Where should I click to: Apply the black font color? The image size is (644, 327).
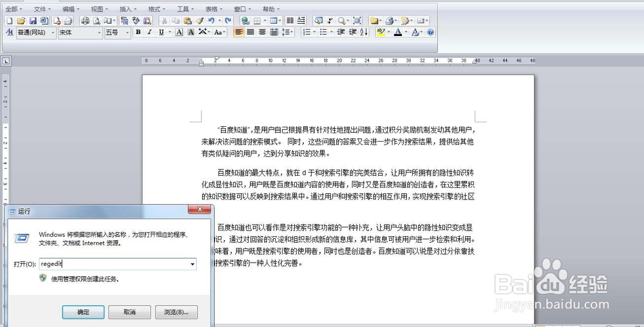point(397,32)
